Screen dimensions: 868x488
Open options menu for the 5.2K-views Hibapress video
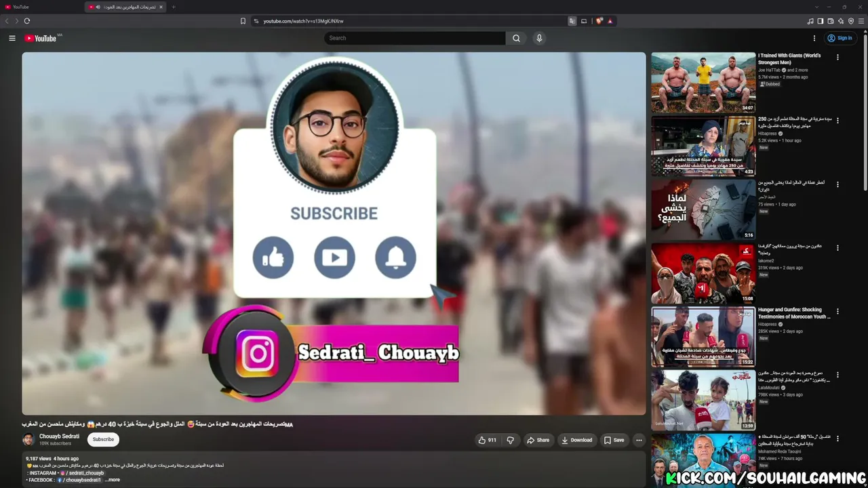pyautogui.click(x=837, y=121)
